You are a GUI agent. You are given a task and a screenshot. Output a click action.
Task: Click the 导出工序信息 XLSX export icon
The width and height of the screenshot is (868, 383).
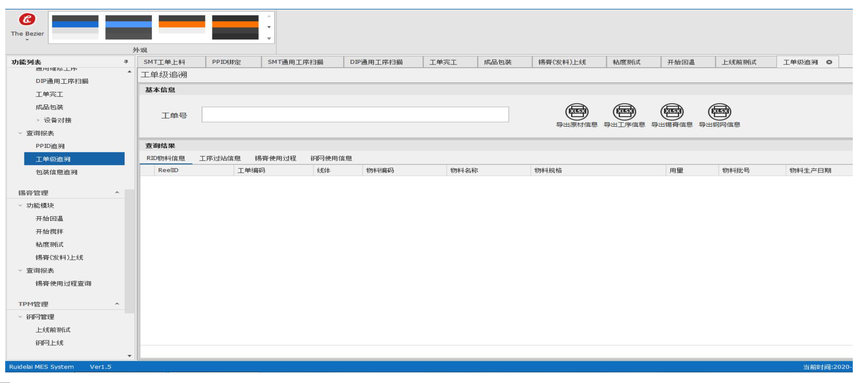[x=624, y=112]
